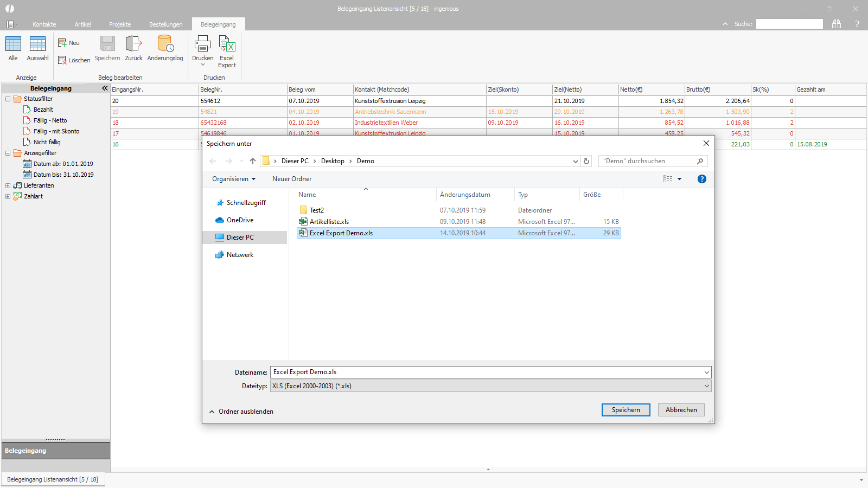Click the Excel Export icon
The image size is (868, 488).
click(227, 43)
